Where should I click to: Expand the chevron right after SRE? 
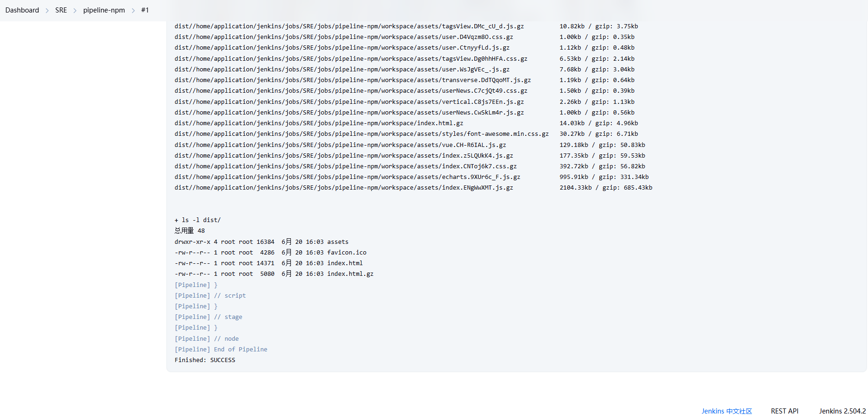point(75,11)
